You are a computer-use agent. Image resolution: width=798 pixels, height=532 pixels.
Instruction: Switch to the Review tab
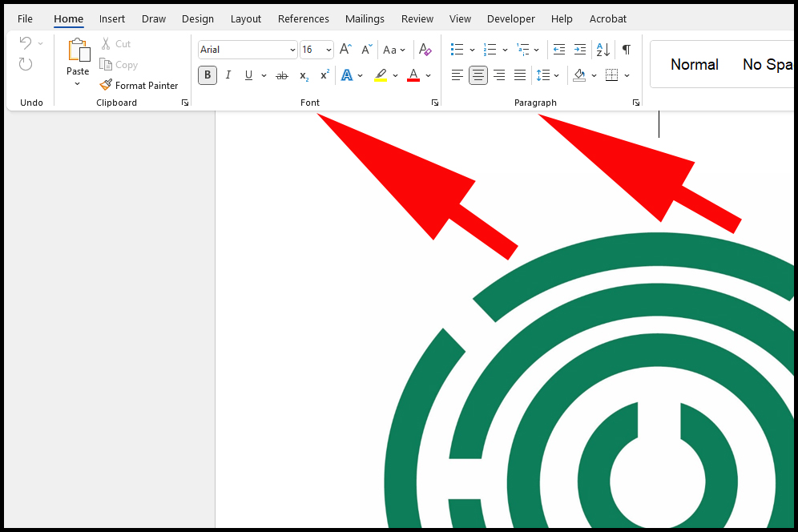pos(417,19)
